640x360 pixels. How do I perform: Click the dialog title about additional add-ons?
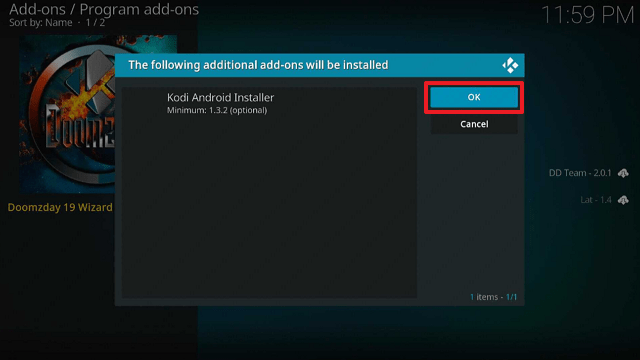(258, 65)
